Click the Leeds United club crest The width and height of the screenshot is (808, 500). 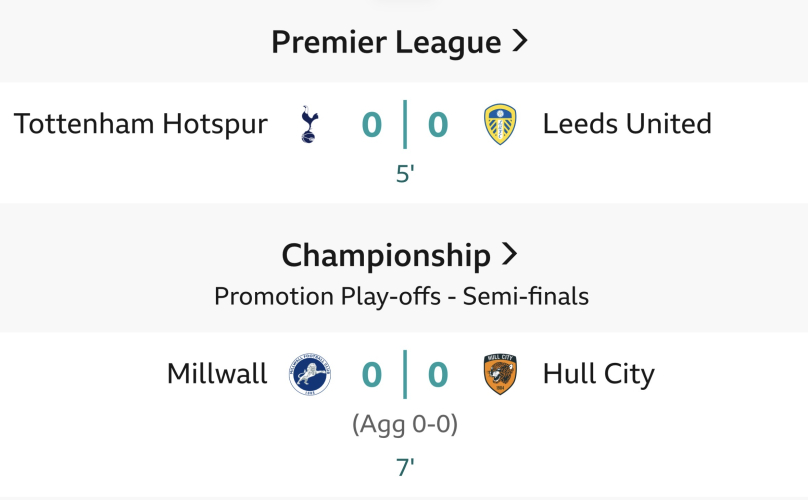(x=500, y=124)
